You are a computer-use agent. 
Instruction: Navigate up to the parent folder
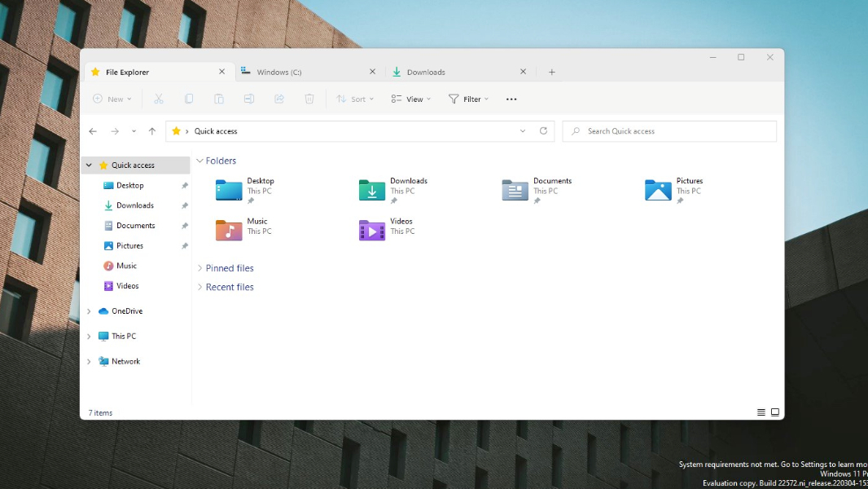point(152,130)
